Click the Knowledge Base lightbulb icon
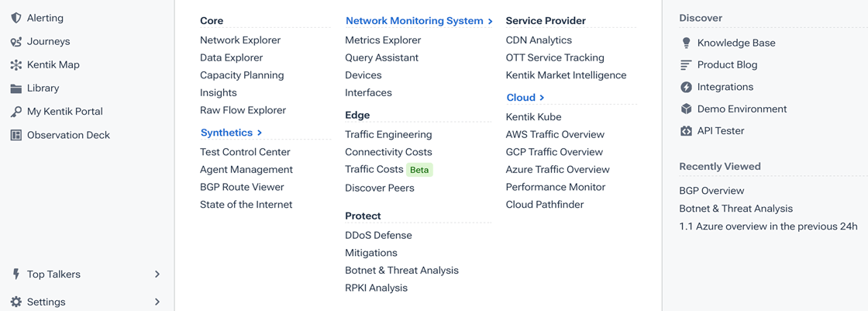This screenshot has width=868, height=311. point(686,43)
